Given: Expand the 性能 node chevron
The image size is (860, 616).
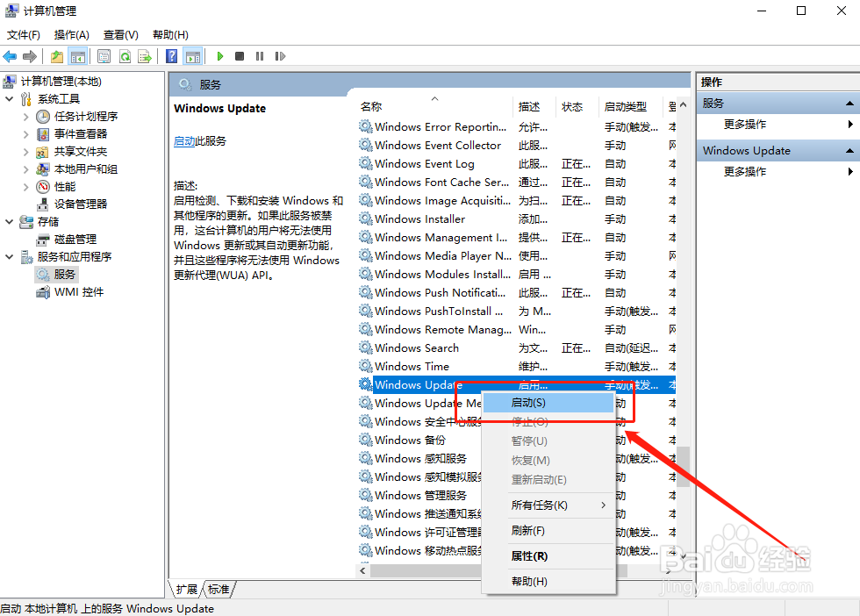Looking at the screenshot, I should pyautogui.click(x=25, y=187).
